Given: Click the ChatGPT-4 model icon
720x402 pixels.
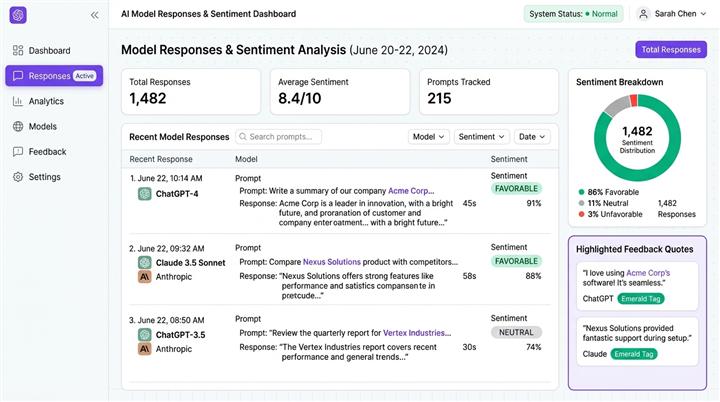Looking at the screenshot, I should tap(145, 194).
